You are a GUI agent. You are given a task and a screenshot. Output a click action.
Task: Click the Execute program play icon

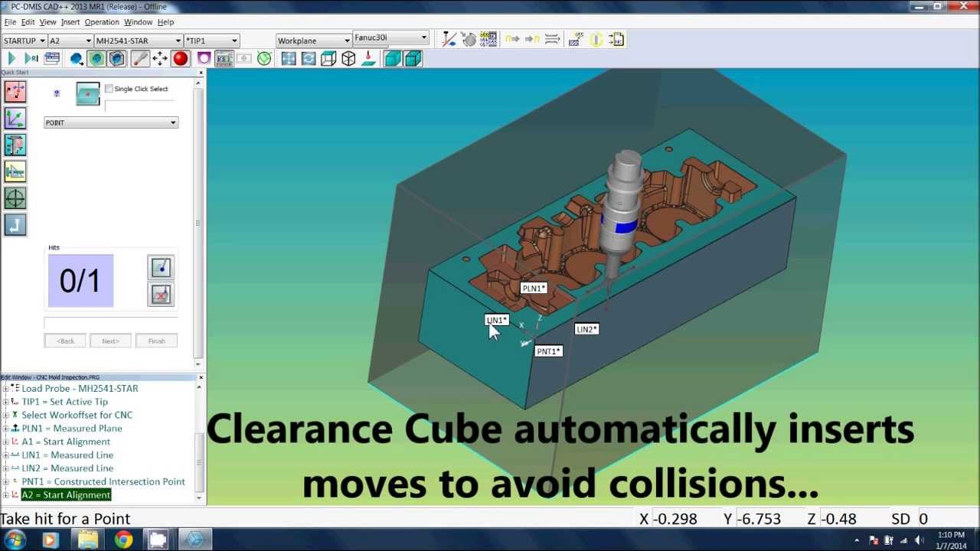[x=11, y=59]
